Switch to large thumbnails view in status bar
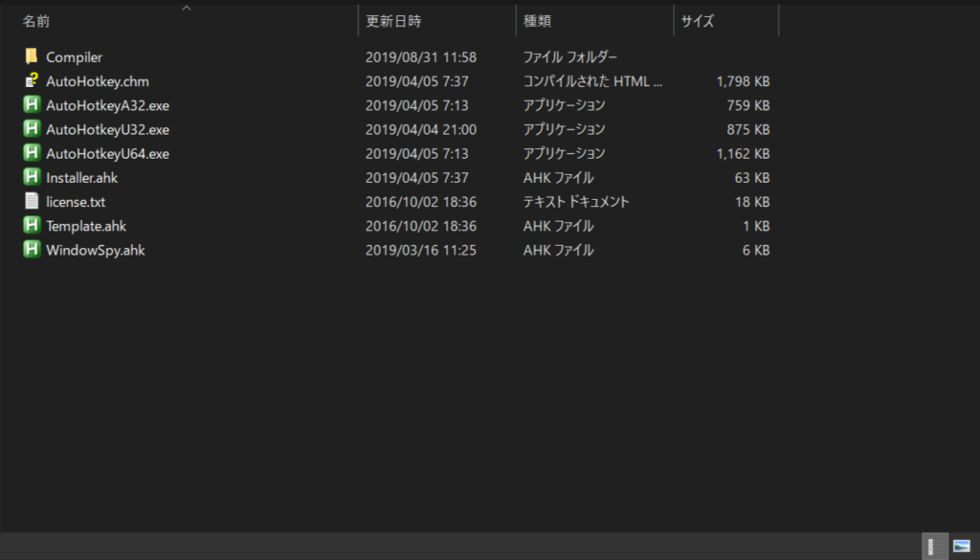 pos(961,547)
